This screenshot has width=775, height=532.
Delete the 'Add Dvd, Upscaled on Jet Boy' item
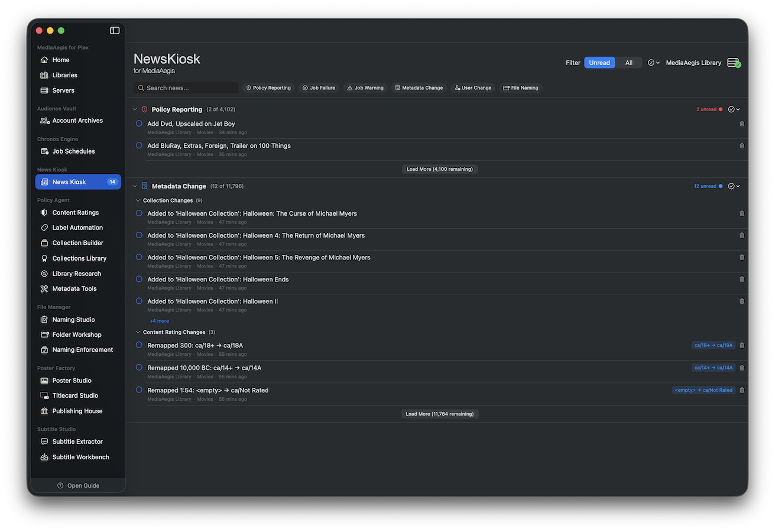click(742, 124)
